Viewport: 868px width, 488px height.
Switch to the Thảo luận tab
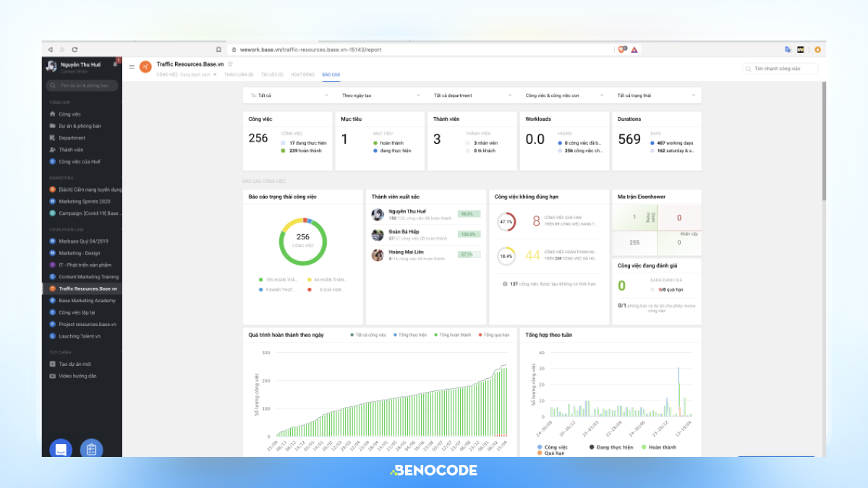[239, 74]
